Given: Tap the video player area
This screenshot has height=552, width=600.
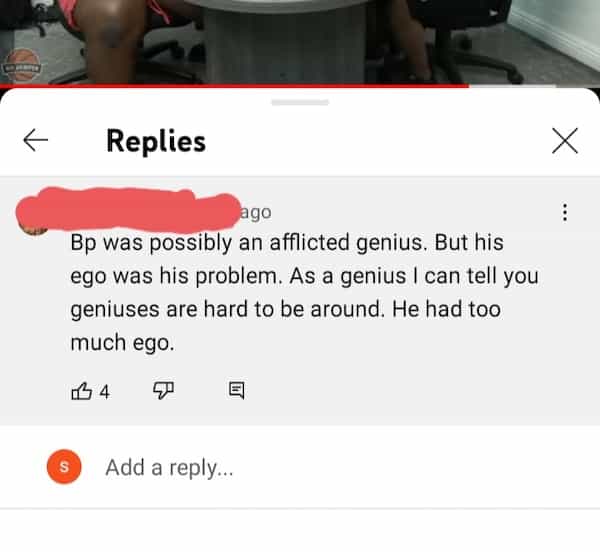Looking at the screenshot, I should [x=300, y=41].
